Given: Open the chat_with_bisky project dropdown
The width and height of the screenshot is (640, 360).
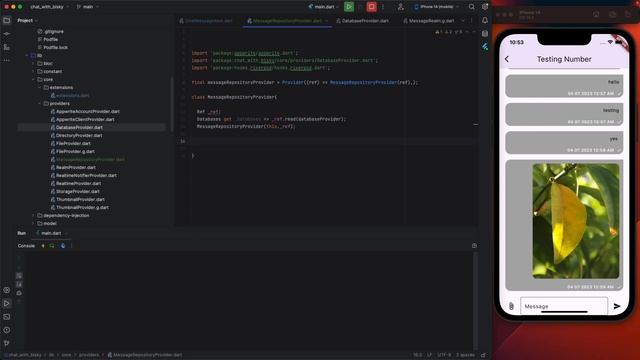Looking at the screenshot, I should [x=49, y=7].
